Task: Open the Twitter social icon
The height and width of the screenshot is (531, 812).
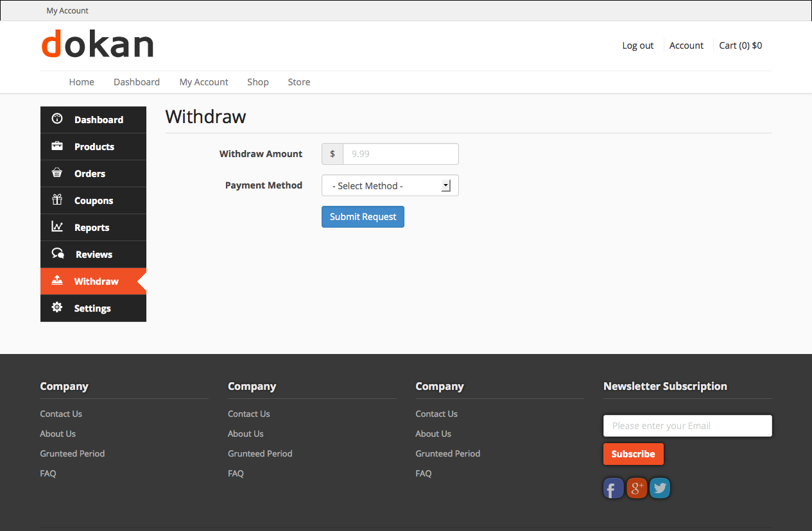Action: (x=659, y=489)
